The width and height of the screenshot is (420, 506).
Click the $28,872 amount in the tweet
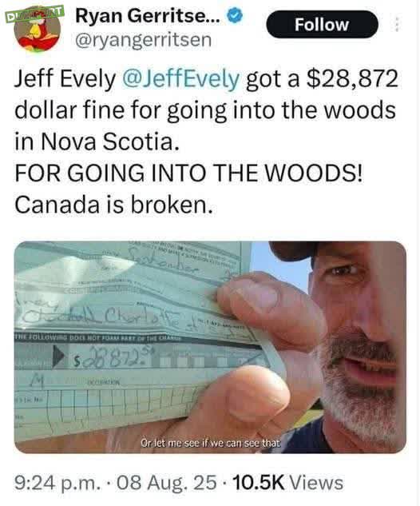coord(352,79)
